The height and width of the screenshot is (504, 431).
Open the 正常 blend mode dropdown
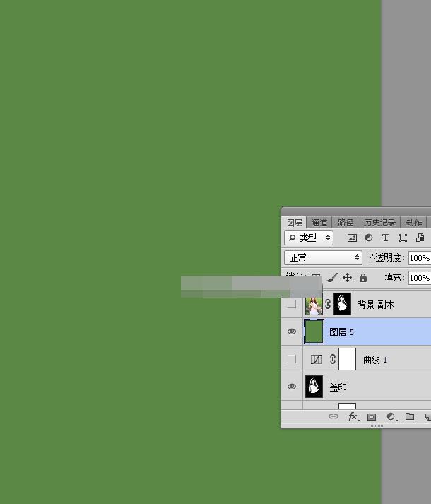pyautogui.click(x=323, y=258)
